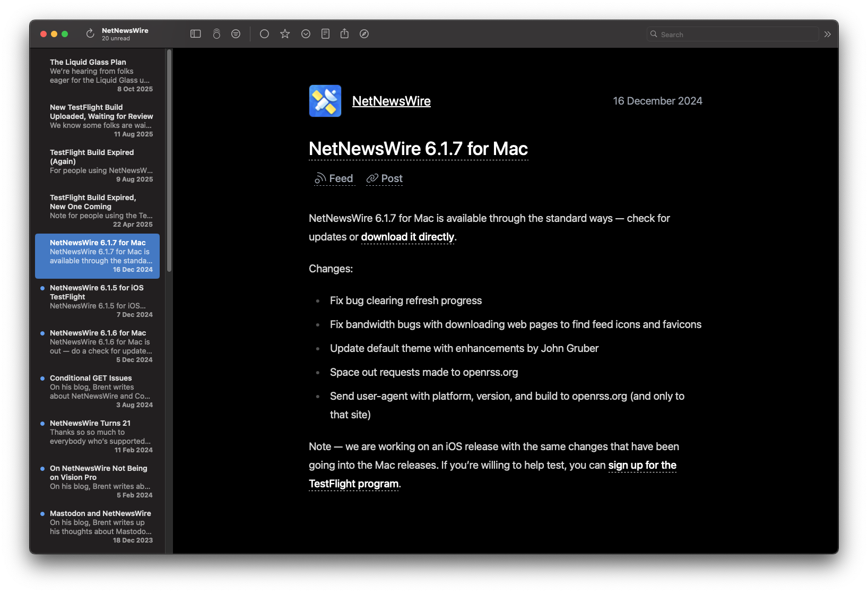
Task: Select On NetNewsWire Not Being on Vision Pro article
Action: coord(98,482)
